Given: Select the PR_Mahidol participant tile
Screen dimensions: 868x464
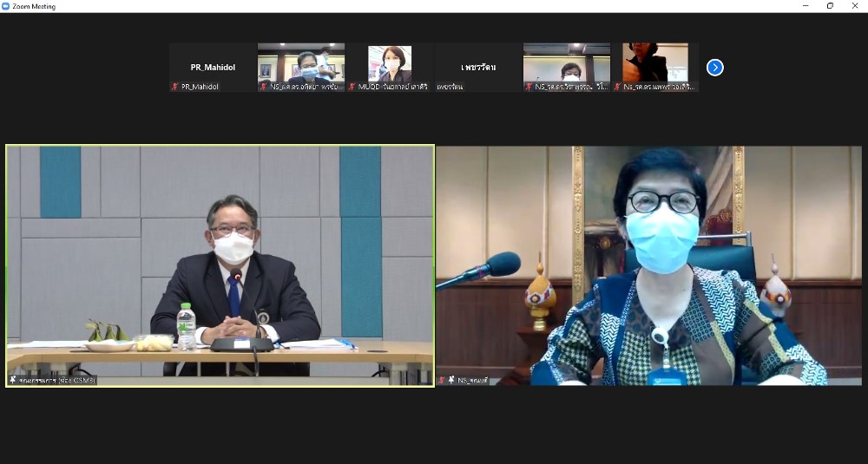Looking at the screenshot, I should 213,65.
